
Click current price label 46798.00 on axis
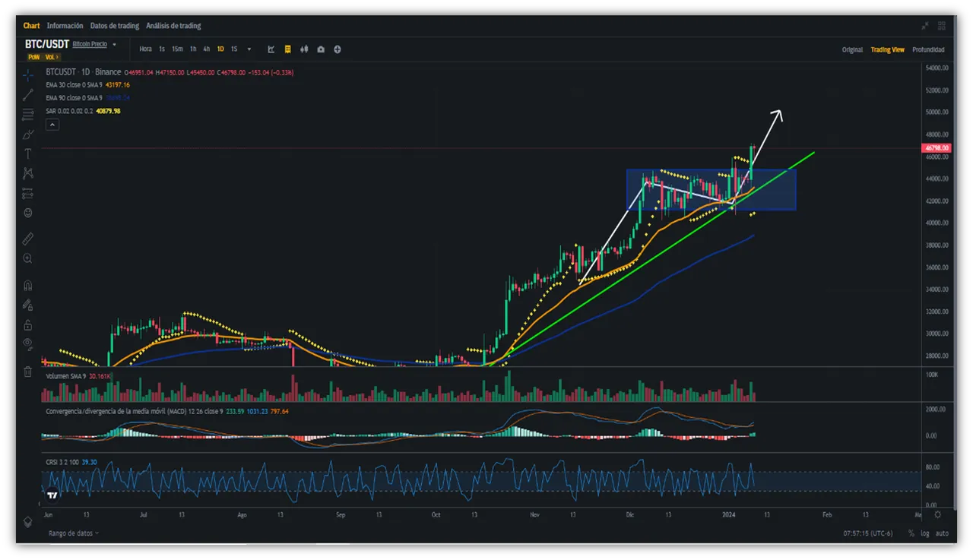pos(935,148)
